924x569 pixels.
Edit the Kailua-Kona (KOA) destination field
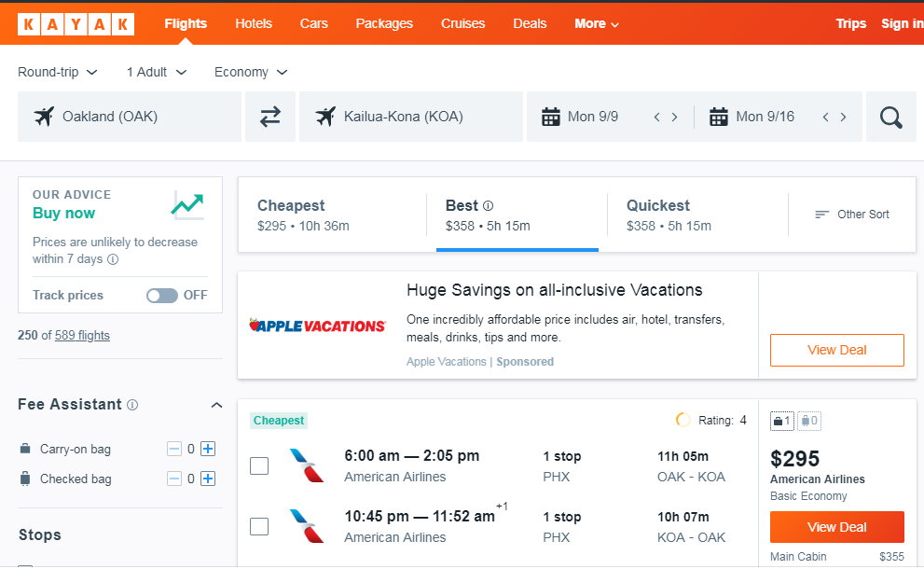coord(411,117)
